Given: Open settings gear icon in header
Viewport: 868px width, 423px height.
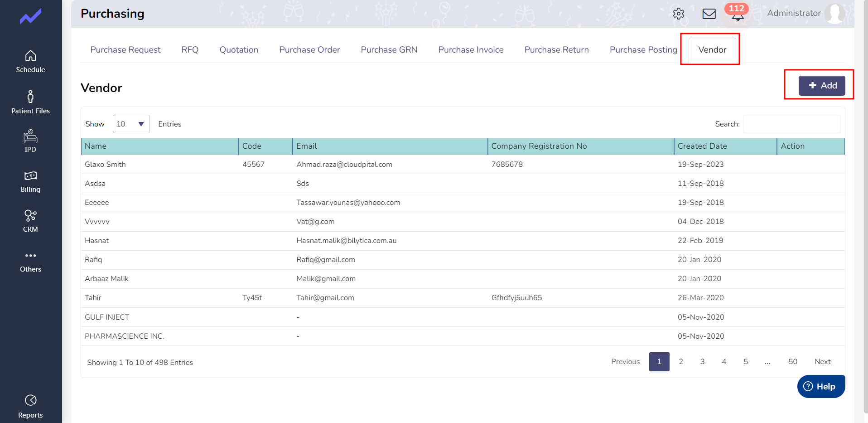Looking at the screenshot, I should point(678,14).
